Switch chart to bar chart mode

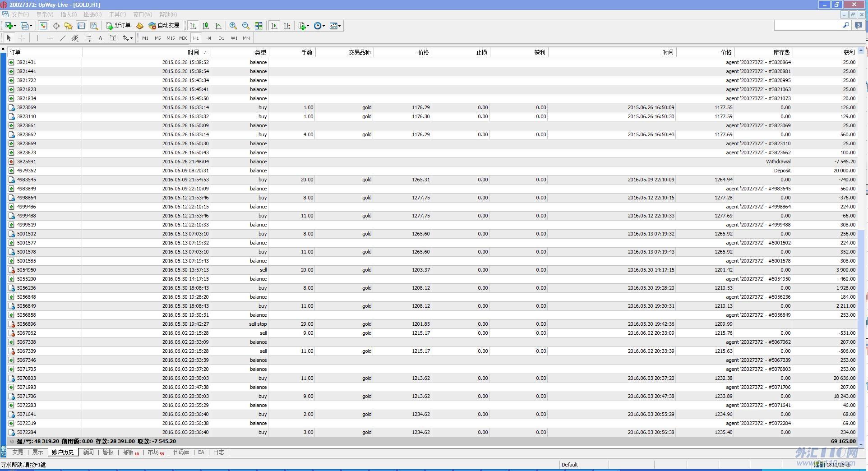click(193, 26)
